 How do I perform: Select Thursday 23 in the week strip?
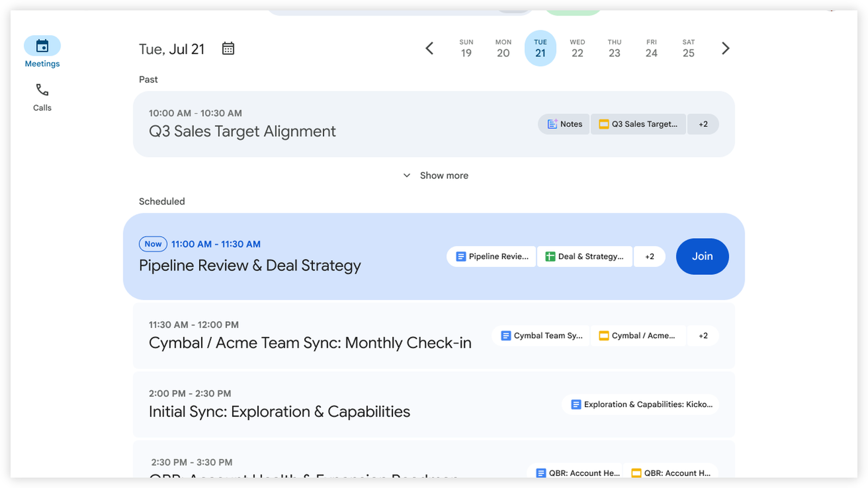615,49
